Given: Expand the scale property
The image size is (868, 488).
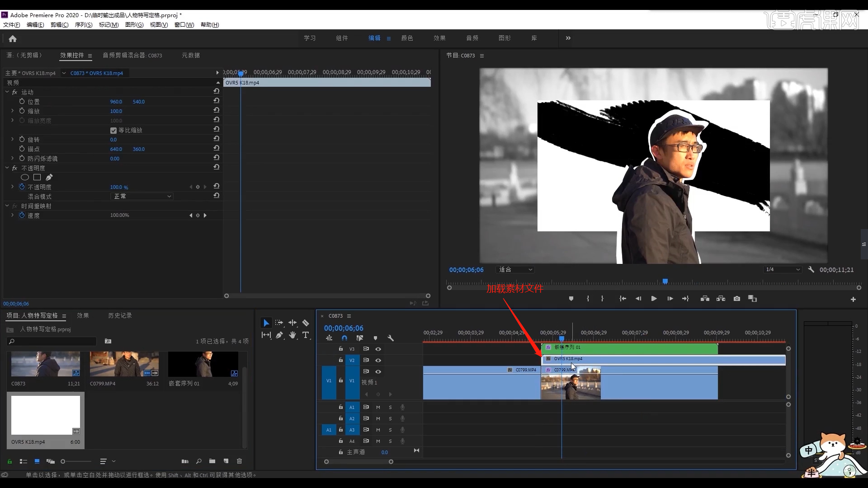Looking at the screenshot, I should [x=12, y=111].
